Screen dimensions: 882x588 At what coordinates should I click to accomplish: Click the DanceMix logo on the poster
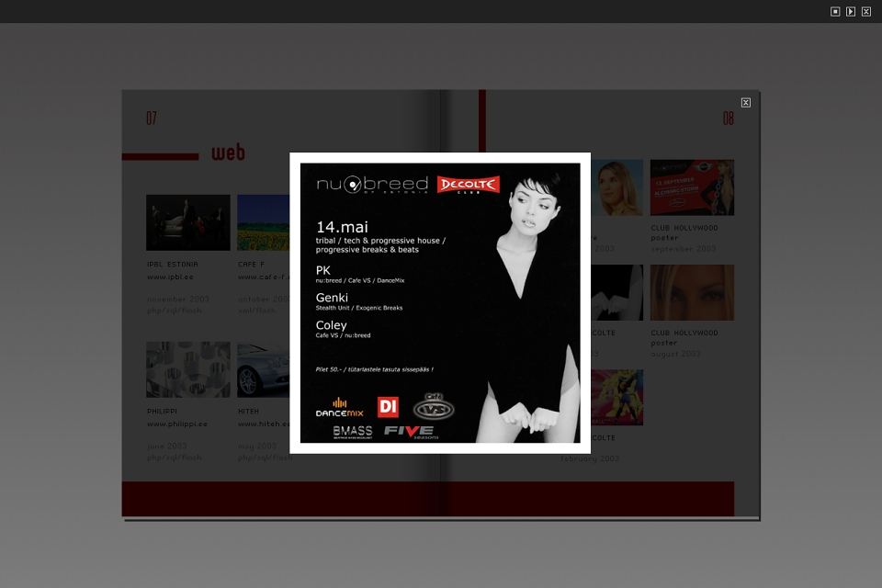(x=339, y=407)
